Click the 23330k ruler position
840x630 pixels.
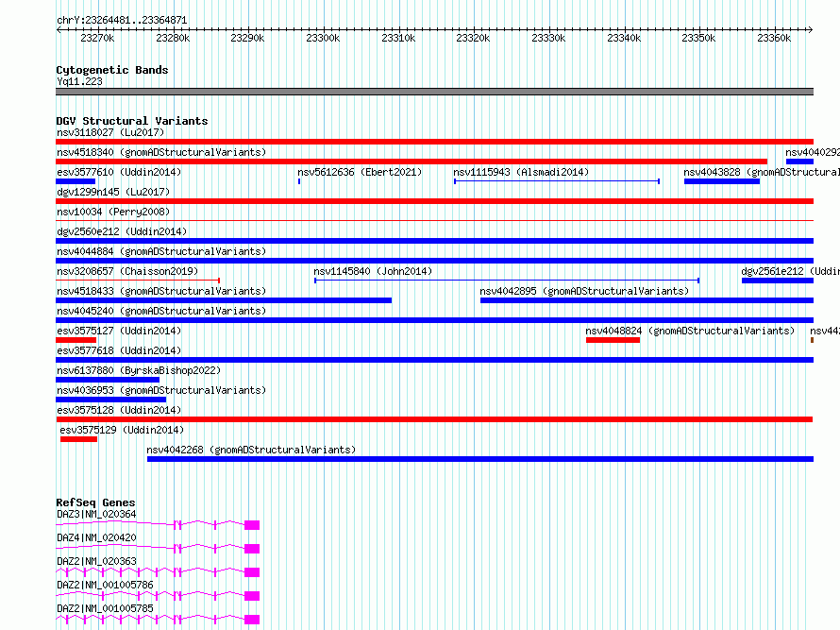click(x=548, y=38)
